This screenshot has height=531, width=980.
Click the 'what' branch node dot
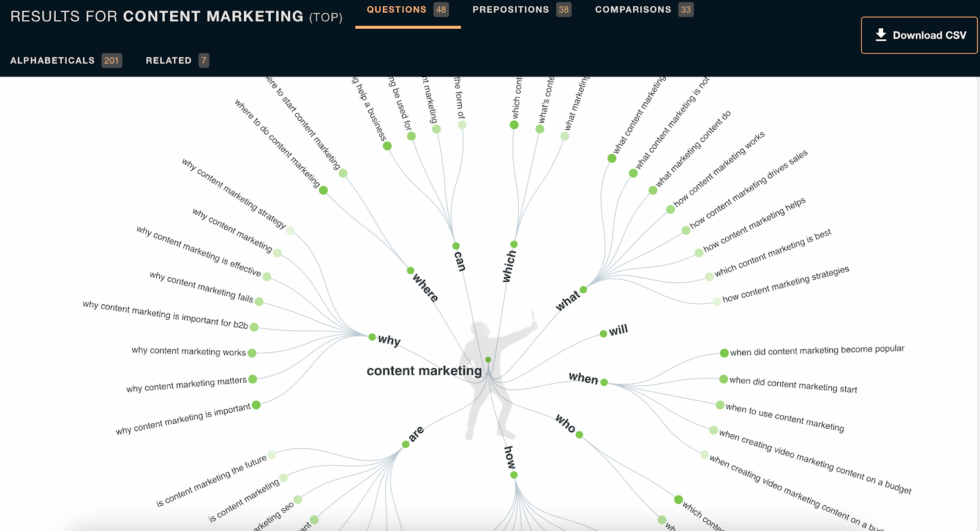tap(583, 290)
